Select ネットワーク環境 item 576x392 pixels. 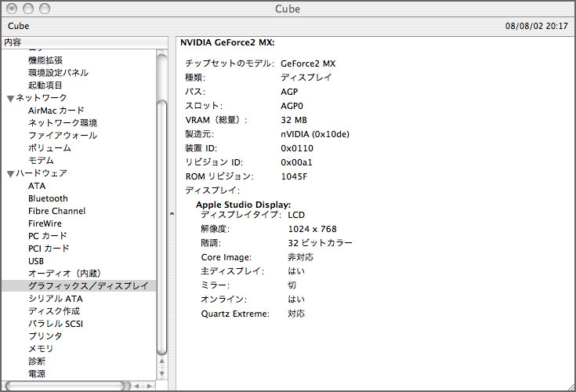pos(63,123)
